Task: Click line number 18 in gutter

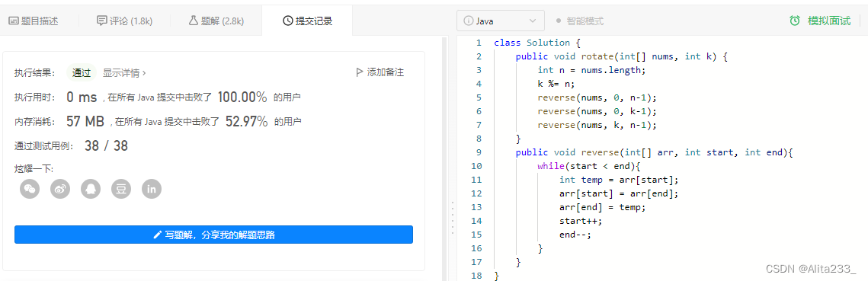Action: click(x=477, y=275)
